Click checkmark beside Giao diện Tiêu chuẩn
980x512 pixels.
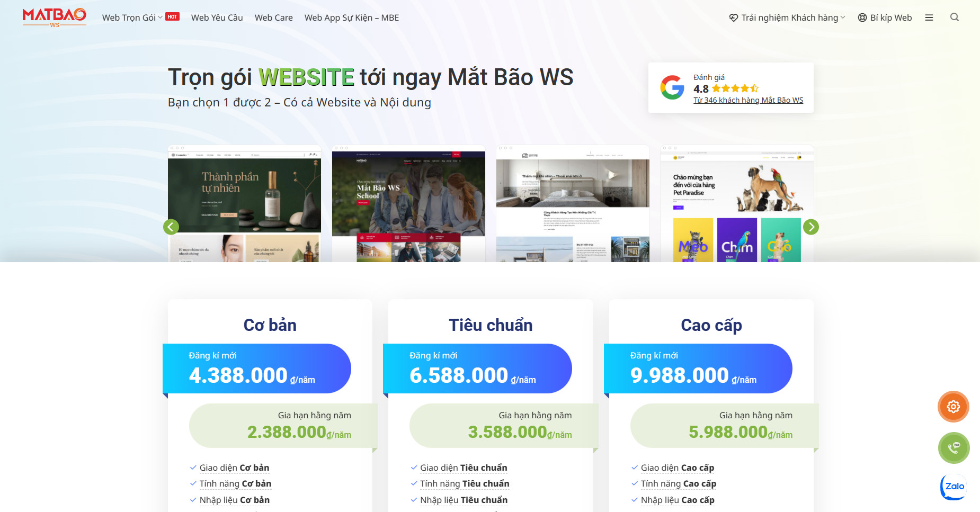pyautogui.click(x=414, y=468)
